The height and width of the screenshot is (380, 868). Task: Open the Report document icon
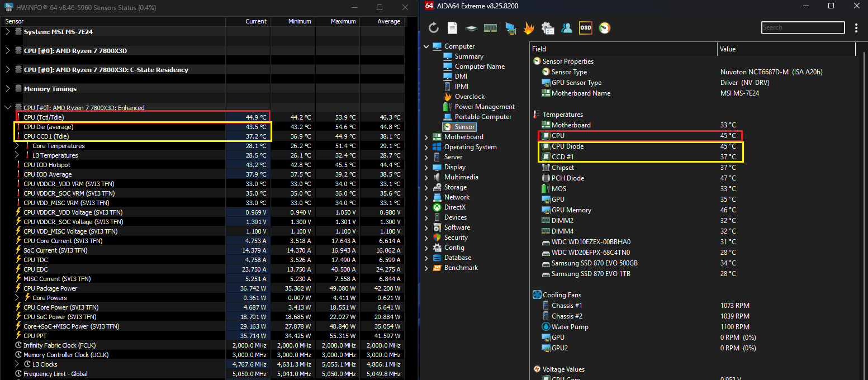click(x=452, y=28)
